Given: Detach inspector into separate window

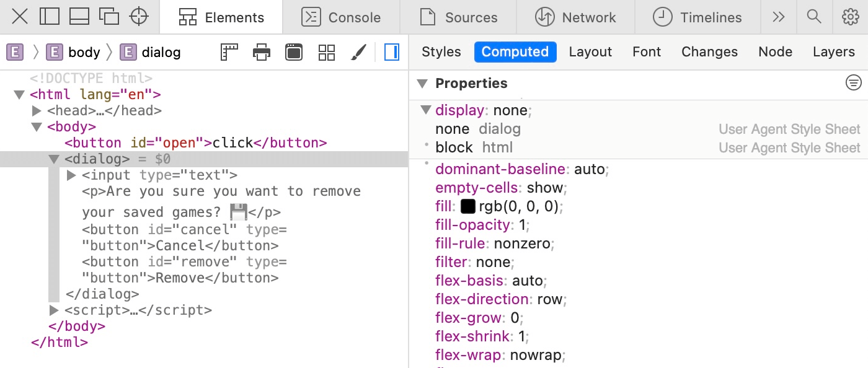Looking at the screenshot, I should (109, 17).
